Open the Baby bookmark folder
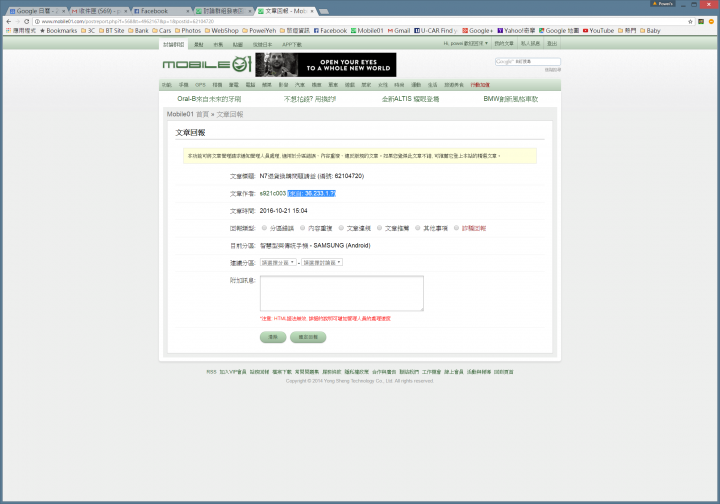The width and height of the screenshot is (720, 504). click(x=650, y=31)
